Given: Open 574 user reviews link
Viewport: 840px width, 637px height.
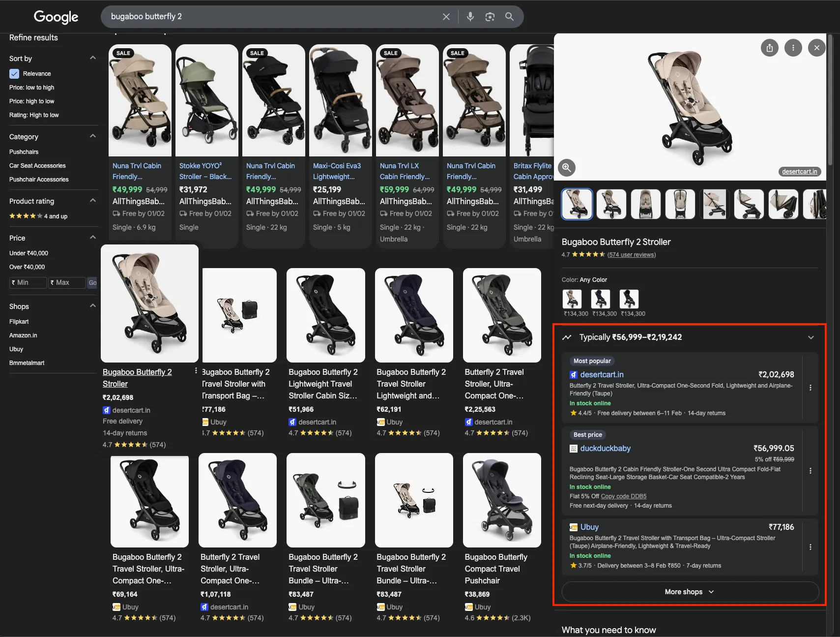Looking at the screenshot, I should tap(632, 255).
